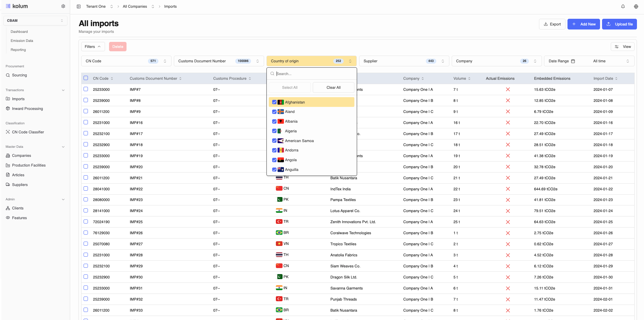Sort by Volume column arrows
Viewport: 644px width, 320px height.
[469, 78]
